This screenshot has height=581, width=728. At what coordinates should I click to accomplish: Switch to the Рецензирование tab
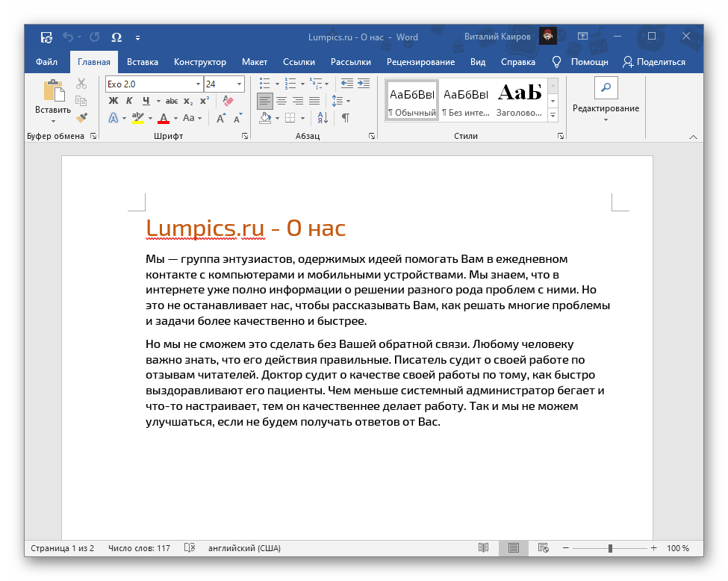point(420,62)
